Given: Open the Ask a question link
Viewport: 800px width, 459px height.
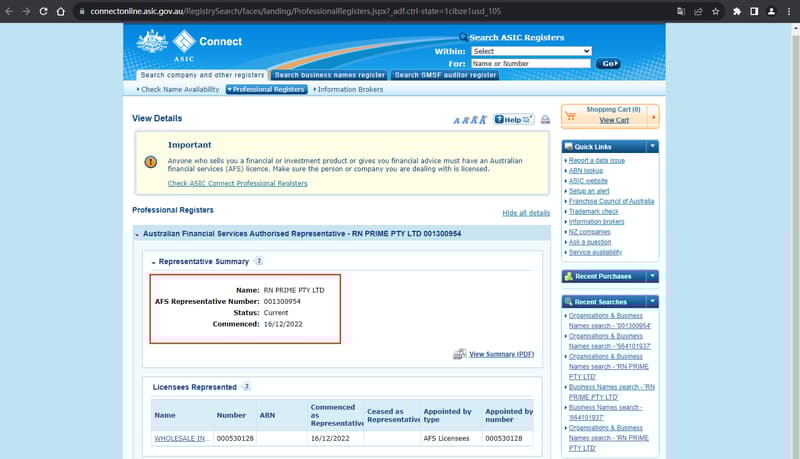Looking at the screenshot, I should [x=590, y=242].
